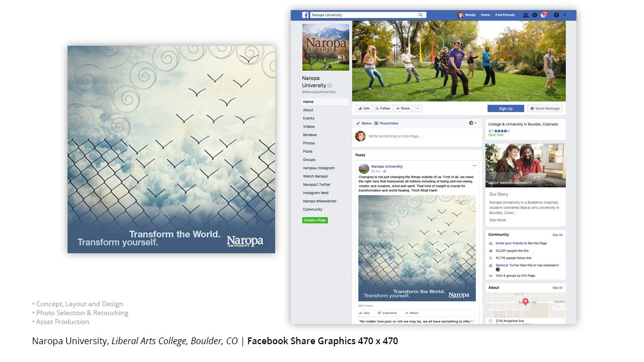
Task: Open the more actions ellipsis button
Action: click(x=417, y=108)
